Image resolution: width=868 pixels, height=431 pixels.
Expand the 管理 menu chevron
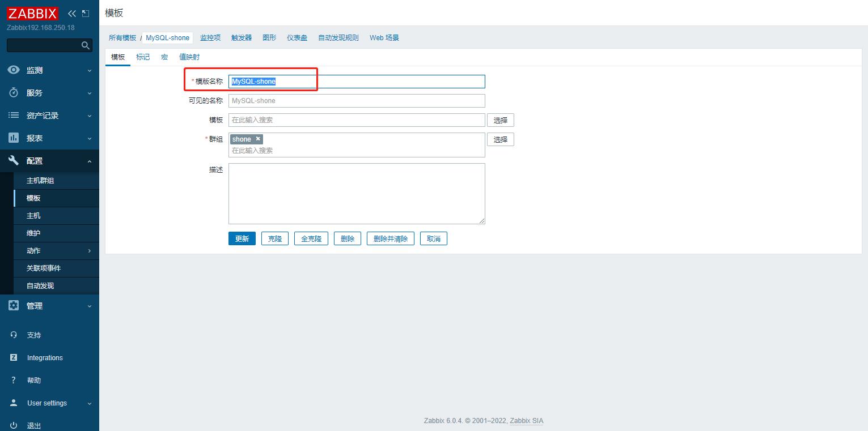(90, 306)
